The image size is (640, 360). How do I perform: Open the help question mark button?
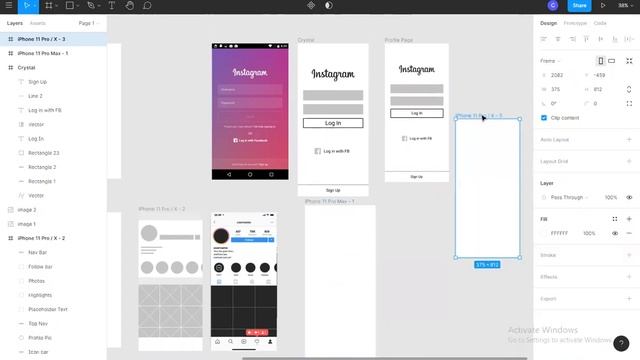click(x=621, y=343)
